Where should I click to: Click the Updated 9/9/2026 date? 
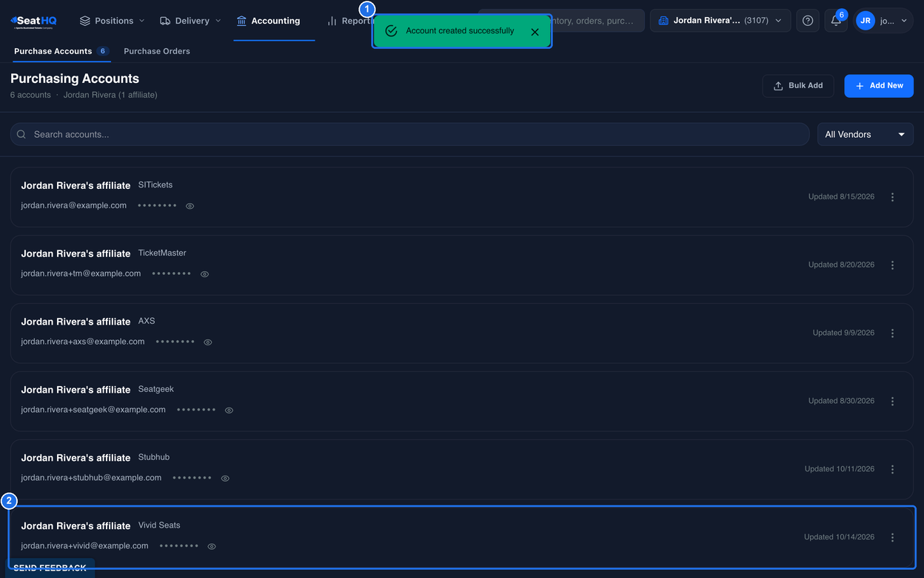843,333
